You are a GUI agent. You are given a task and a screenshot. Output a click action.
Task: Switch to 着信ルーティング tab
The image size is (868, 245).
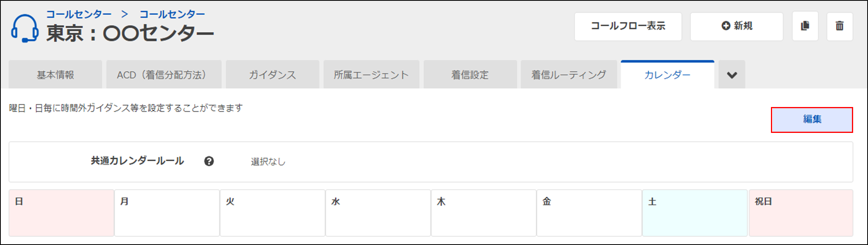[x=569, y=74]
